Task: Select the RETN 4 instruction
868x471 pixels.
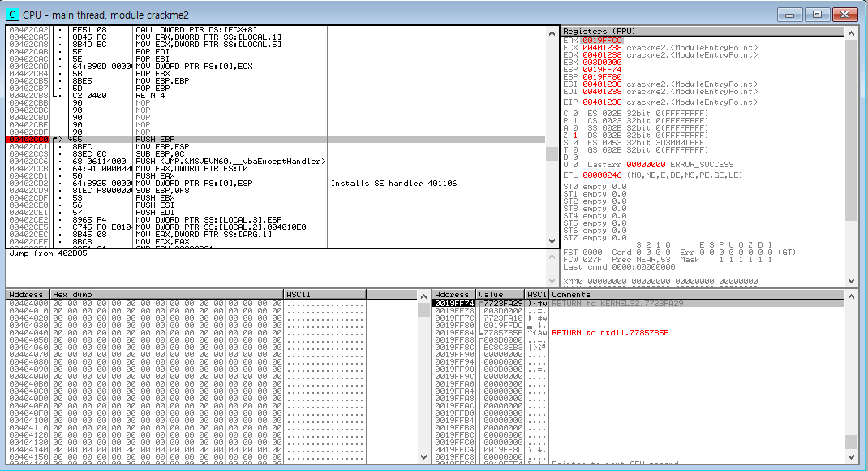Action: (x=150, y=95)
